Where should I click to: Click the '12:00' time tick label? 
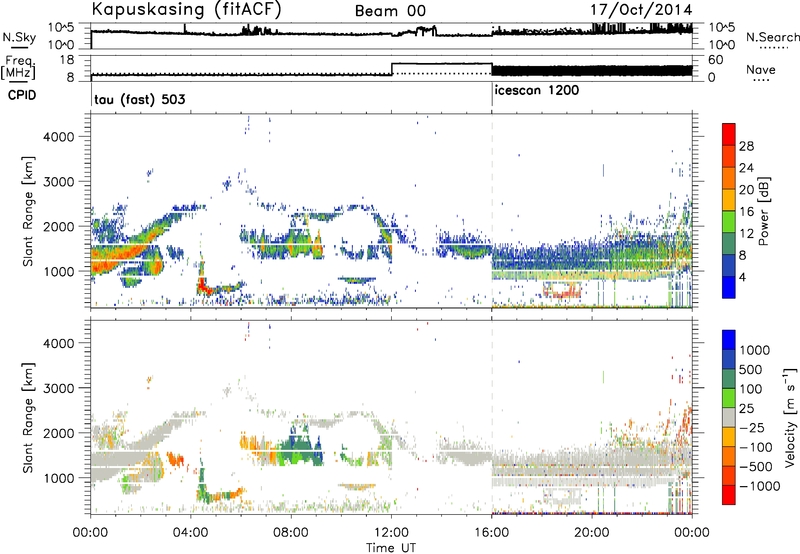point(391,533)
